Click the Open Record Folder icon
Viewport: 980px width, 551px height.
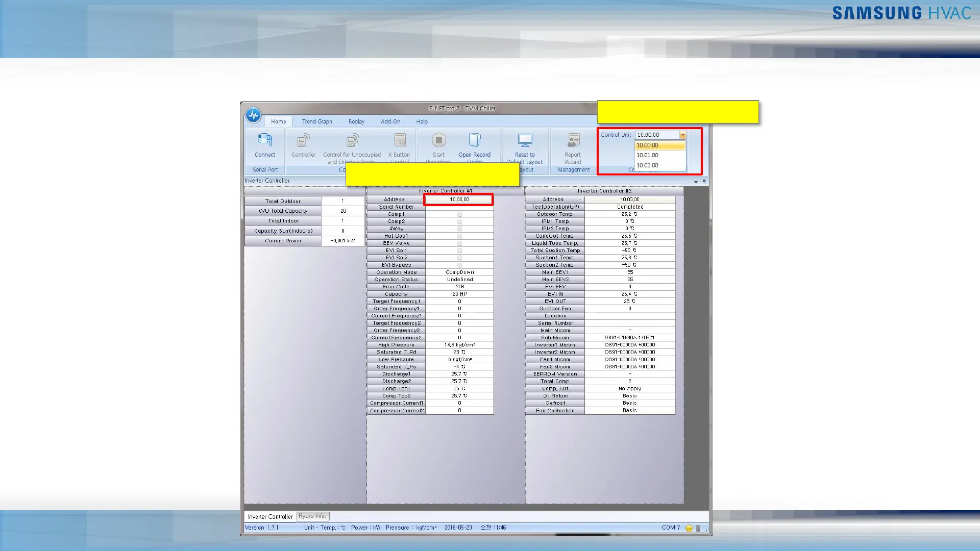click(474, 141)
